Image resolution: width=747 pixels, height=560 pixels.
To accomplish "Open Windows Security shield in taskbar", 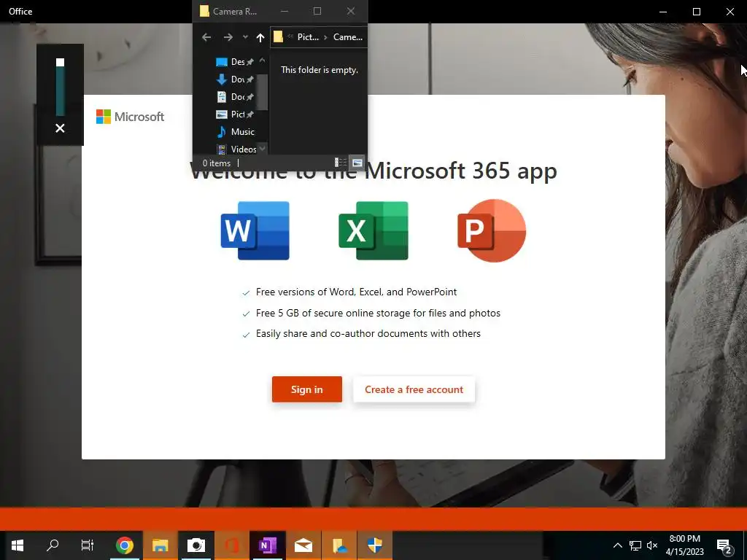I will tap(374, 545).
